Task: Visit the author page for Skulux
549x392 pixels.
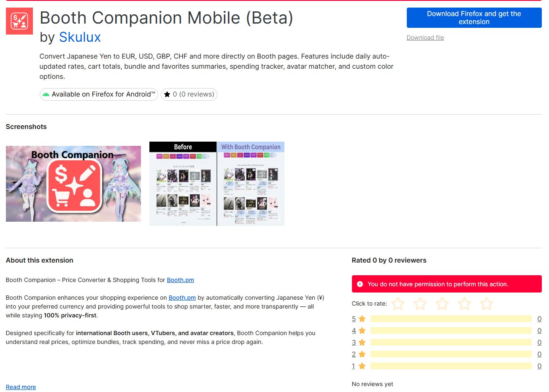Action: [80, 37]
